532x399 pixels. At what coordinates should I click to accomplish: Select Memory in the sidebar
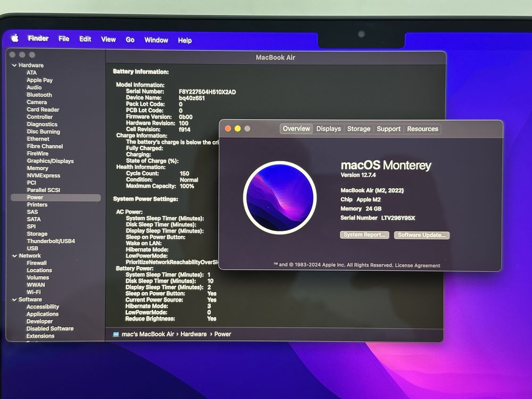pos(38,168)
